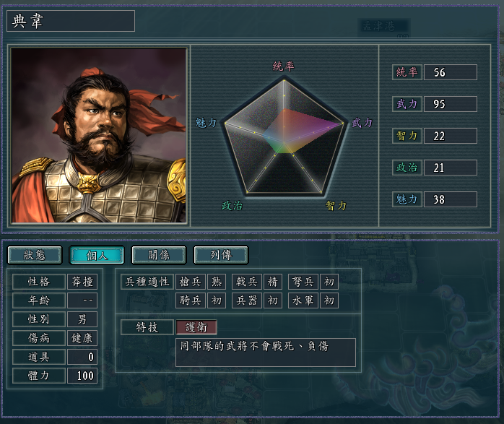Screen dimensions: 504x424
Task: Click the 弩兵 troop aptitude cell
Action: click(303, 282)
